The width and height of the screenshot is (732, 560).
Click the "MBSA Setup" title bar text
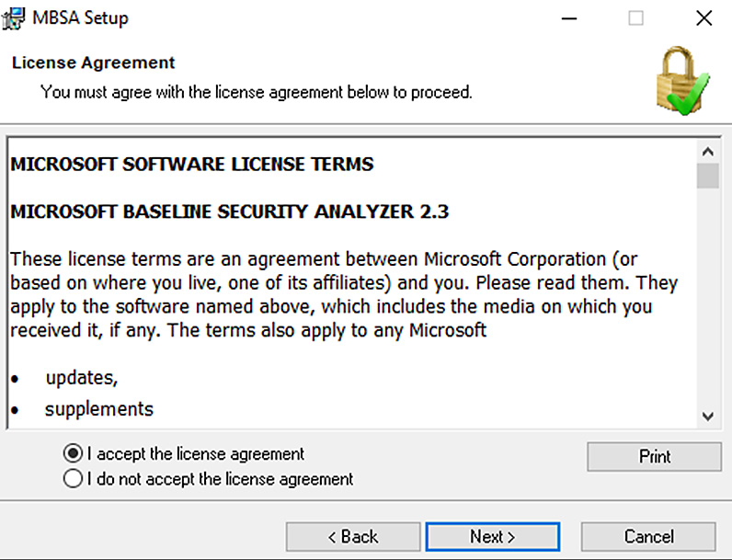(80, 18)
